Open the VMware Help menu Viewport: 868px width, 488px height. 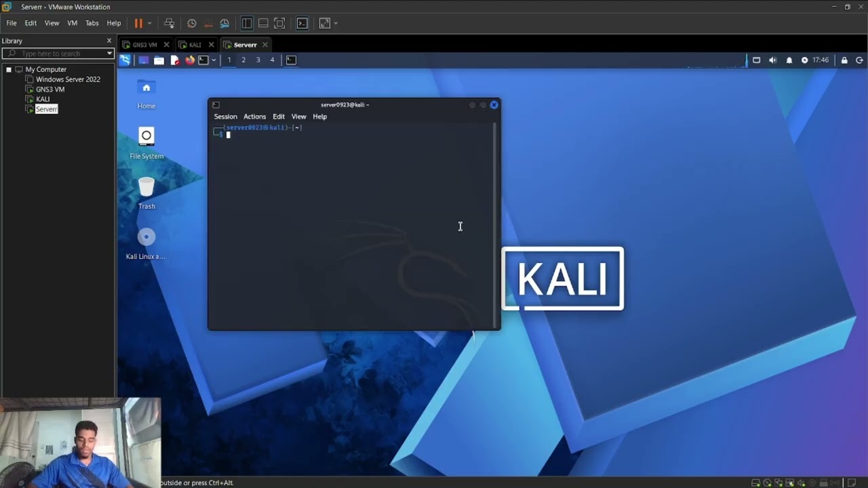[x=114, y=23]
